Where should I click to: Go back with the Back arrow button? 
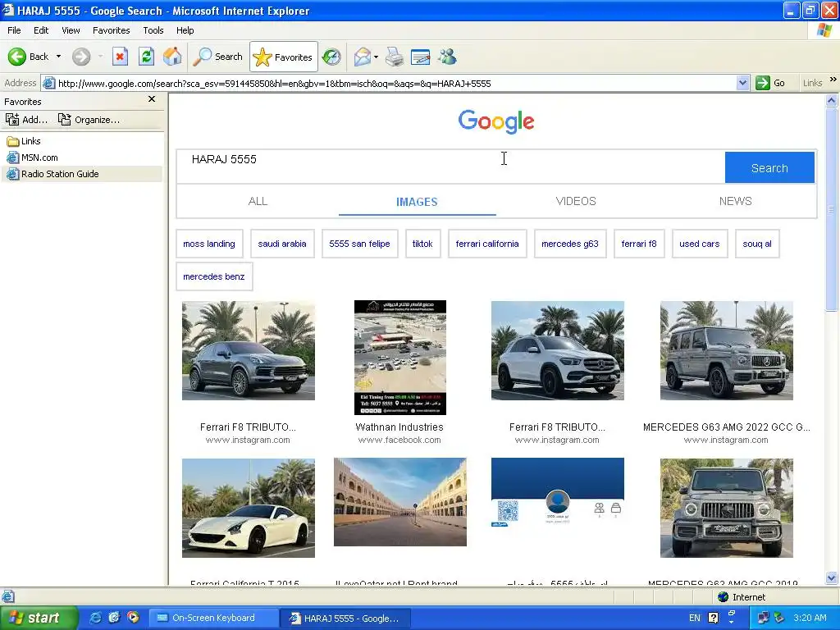pyautogui.click(x=28, y=57)
